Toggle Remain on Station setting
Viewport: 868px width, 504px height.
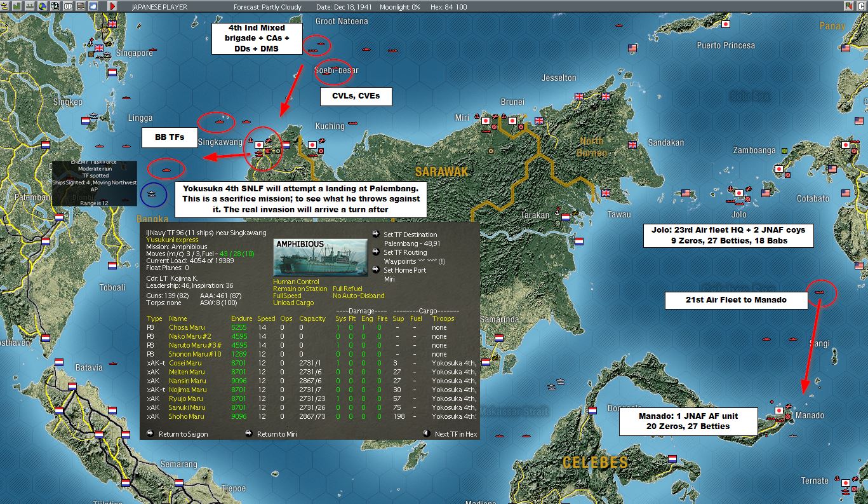point(300,289)
